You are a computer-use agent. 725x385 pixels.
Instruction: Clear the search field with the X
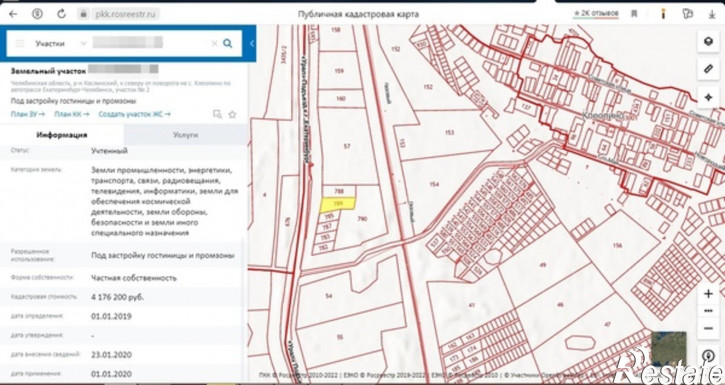(x=214, y=43)
